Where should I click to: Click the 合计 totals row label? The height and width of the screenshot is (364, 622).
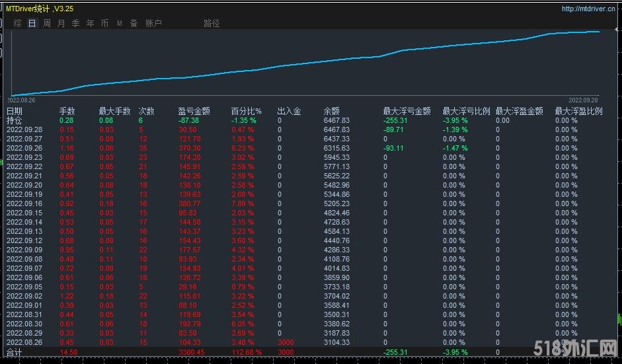15,352
